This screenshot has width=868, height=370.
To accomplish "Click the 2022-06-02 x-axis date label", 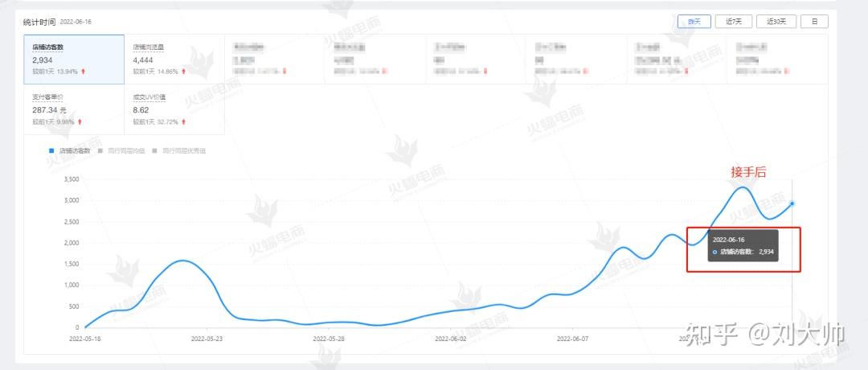I will point(450,339).
